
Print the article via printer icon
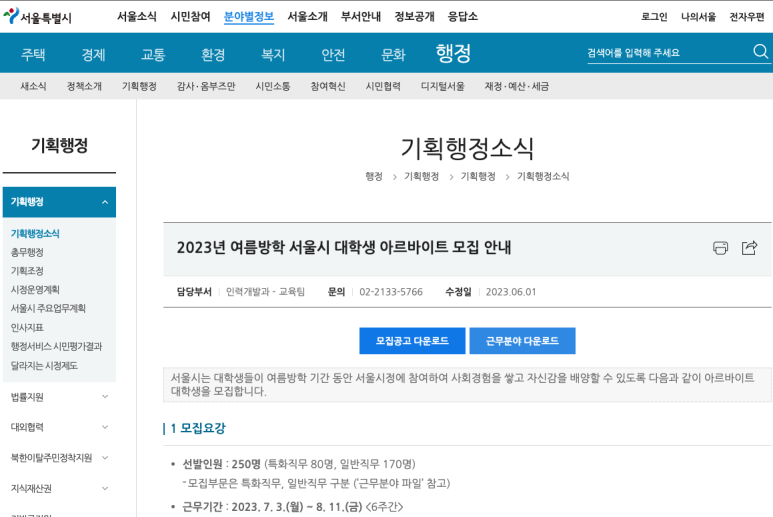click(x=720, y=247)
